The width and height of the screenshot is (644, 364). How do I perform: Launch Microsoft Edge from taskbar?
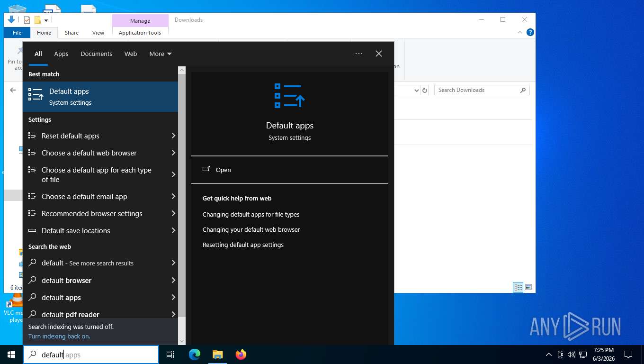click(x=195, y=355)
